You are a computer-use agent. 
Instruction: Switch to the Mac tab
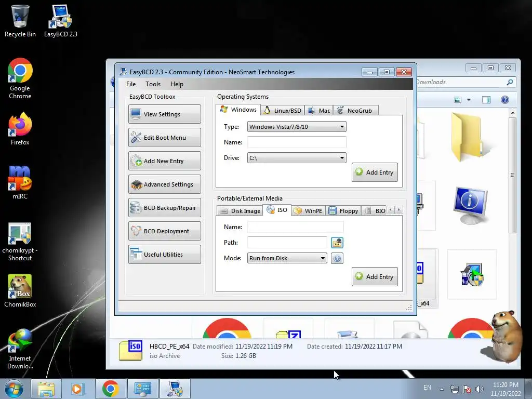point(319,110)
